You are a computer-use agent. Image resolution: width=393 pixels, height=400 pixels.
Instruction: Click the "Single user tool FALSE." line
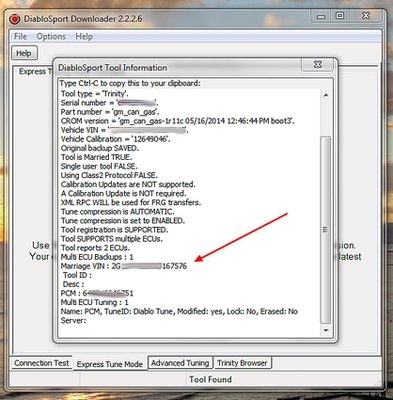(99, 166)
